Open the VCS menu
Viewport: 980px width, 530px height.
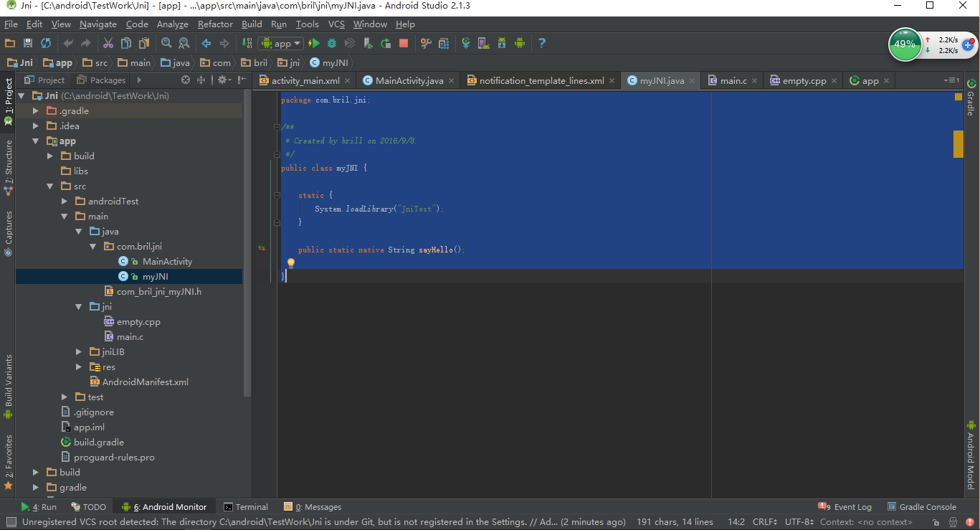tap(336, 24)
